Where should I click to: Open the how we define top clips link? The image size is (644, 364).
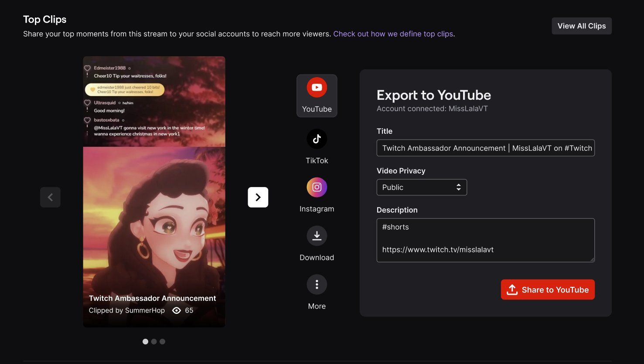(393, 34)
